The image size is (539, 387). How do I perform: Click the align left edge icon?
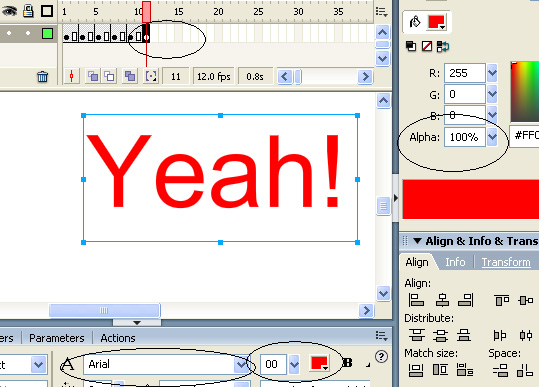(416, 300)
